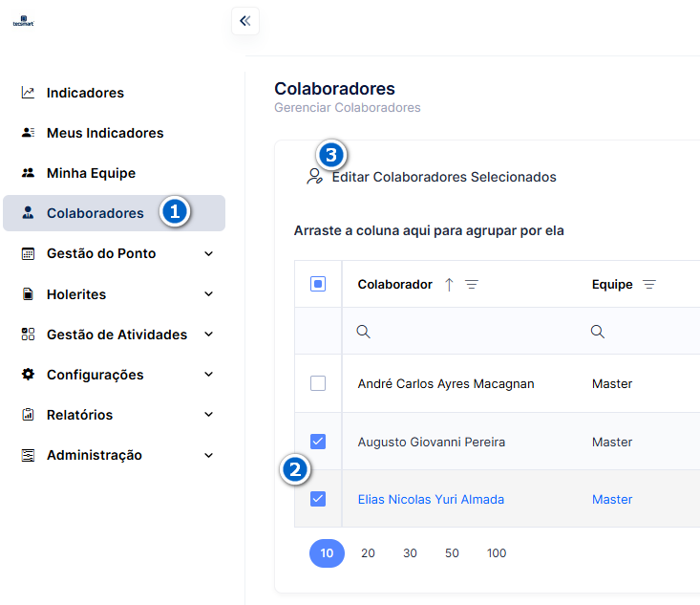The width and height of the screenshot is (700, 605).
Task: Click the Equipe column header
Action: coord(612,284)
